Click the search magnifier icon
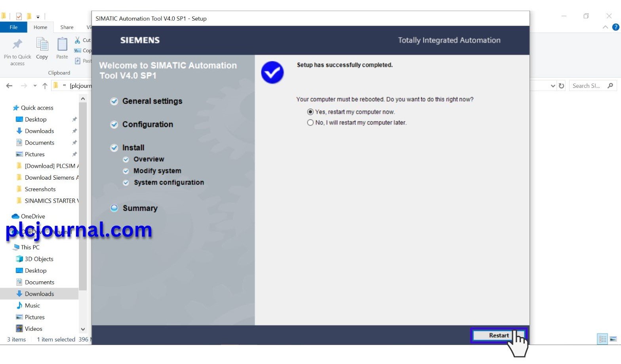The height and width of the screenshot is (364, 621). point(610,86)
